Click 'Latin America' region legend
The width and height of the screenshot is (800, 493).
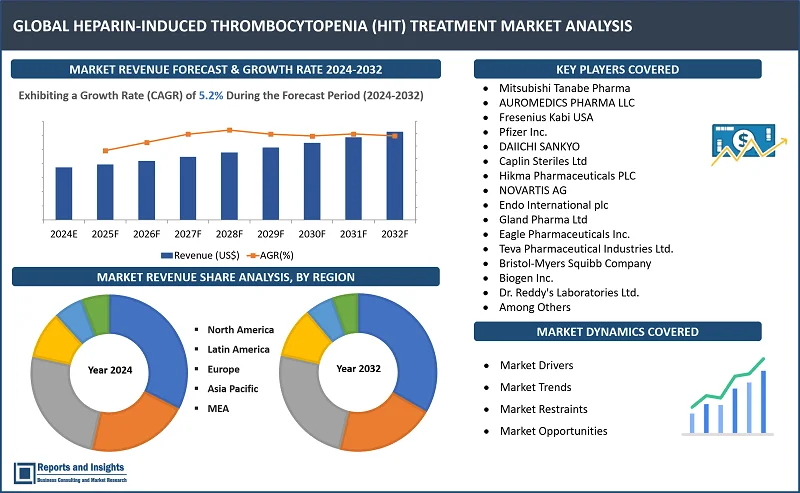pos(238,350)
